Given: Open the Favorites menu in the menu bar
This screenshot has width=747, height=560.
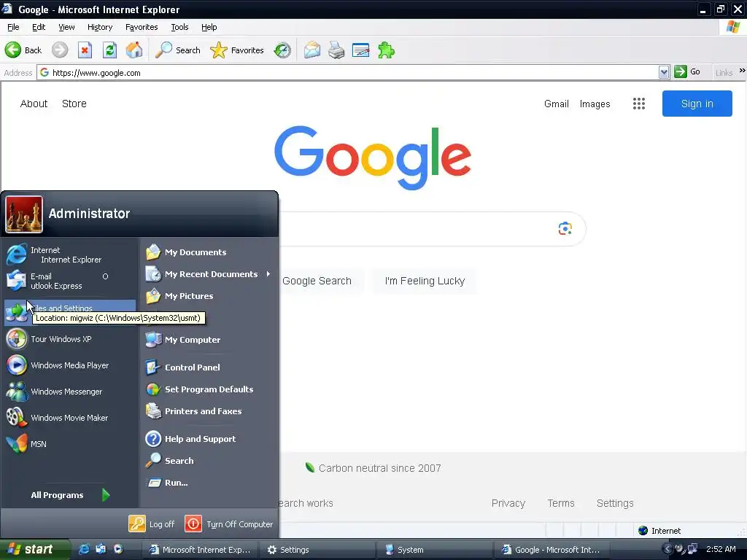Looking at the screenshot, I should 142,27.
